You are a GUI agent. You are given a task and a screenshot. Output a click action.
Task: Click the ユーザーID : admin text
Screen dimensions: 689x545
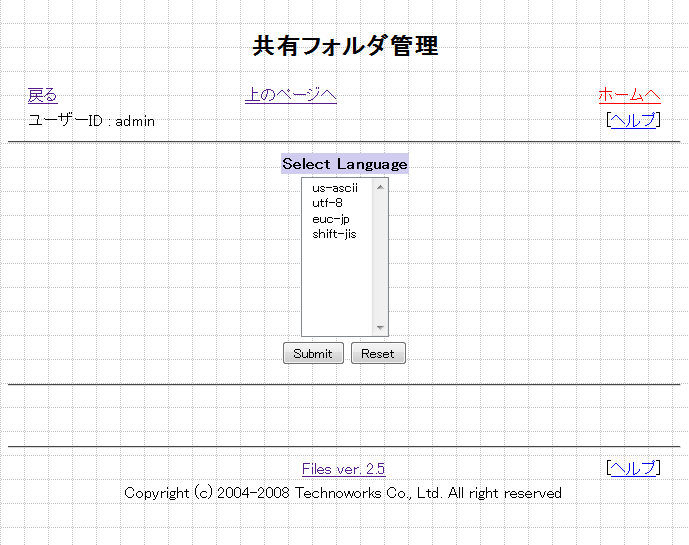pos(91,121)
